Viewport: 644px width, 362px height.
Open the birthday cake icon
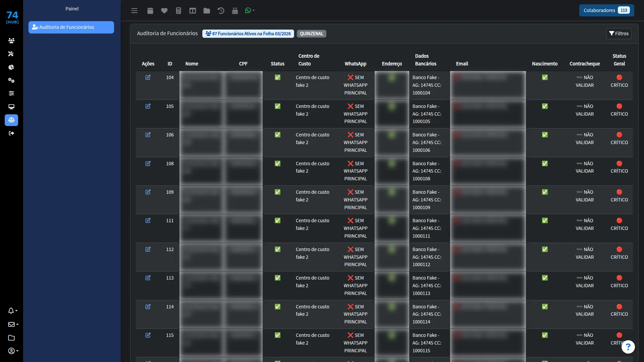pyautogui.click(x=235, y=10)
